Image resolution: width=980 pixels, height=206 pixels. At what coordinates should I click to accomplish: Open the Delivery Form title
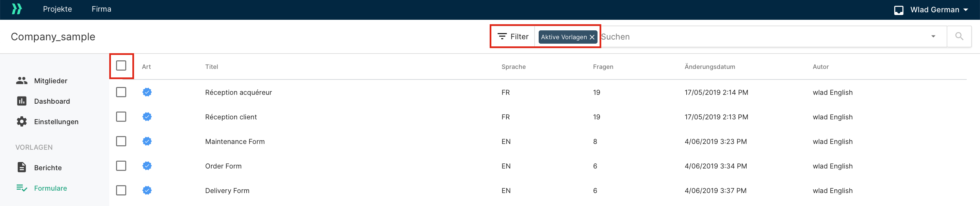(x=227, y=191)
